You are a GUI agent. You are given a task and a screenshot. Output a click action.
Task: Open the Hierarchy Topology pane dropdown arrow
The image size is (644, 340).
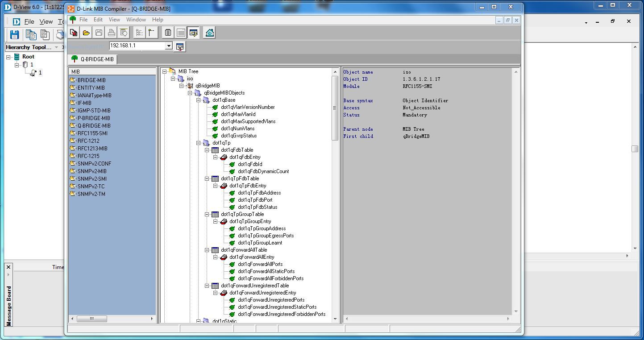(57, 47)
